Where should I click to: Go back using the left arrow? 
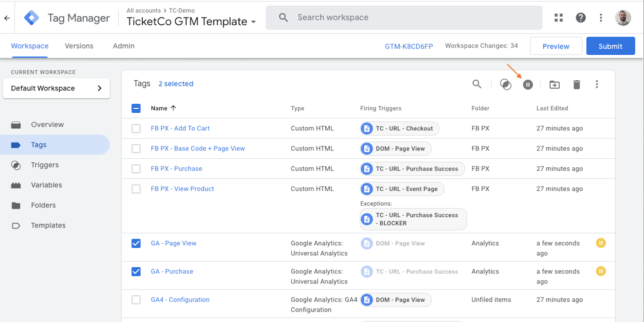pyautogui.click(x=7, y=18)
